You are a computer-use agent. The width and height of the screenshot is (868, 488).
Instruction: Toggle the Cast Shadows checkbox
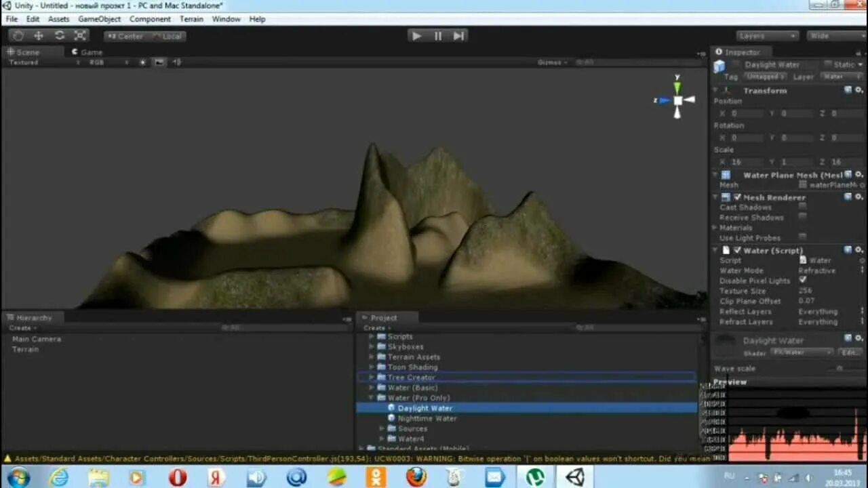click(803, 206)
